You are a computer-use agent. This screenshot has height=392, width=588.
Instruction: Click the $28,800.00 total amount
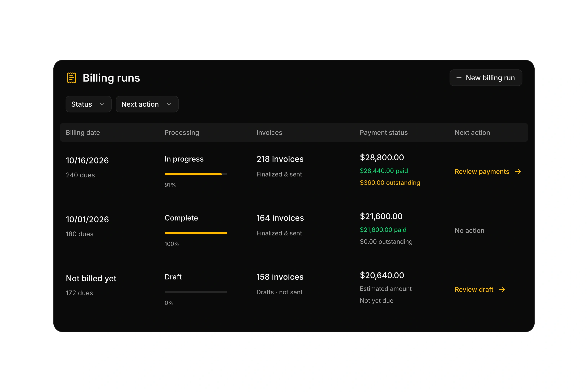382,158
